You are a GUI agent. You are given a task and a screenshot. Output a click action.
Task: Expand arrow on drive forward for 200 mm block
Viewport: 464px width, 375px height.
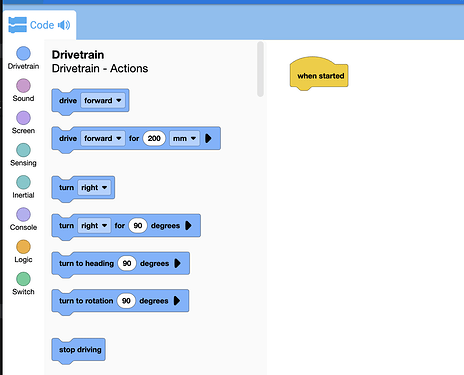point(208,138)
